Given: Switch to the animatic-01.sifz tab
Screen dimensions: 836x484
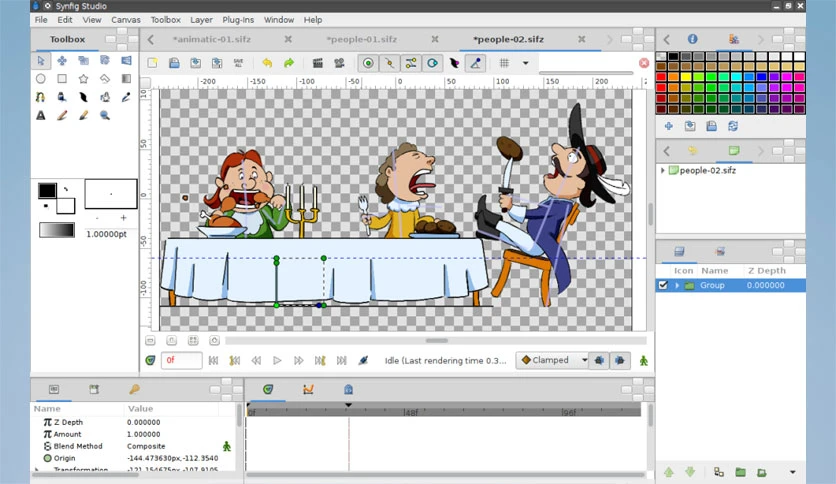Looking at the screenshot, I should point(212,39).
